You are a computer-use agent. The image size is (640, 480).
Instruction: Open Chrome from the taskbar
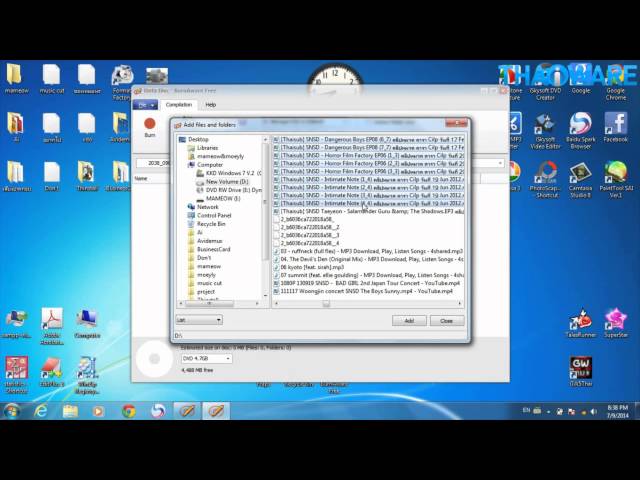[129, 411]
